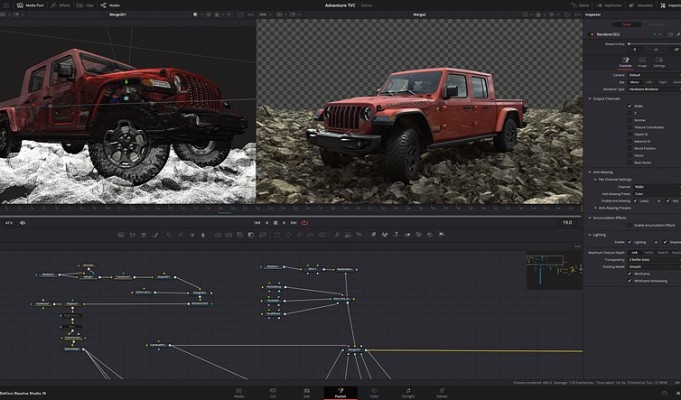Click the current time field showing 47.0
The image size is (681, 400).
click(x=9, y=223)
